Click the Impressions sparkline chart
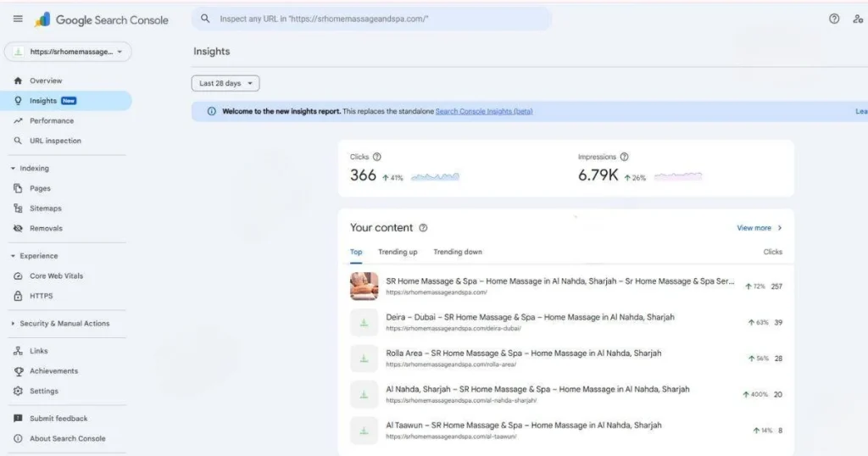The height and width of the screenshot is (456, 868). (x=678, y=176)
